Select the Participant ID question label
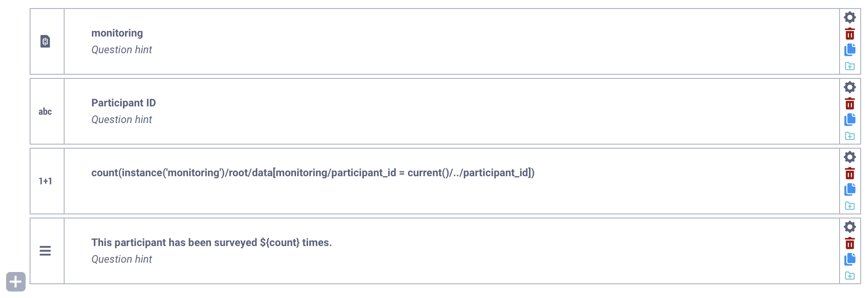 pos(123,103)
